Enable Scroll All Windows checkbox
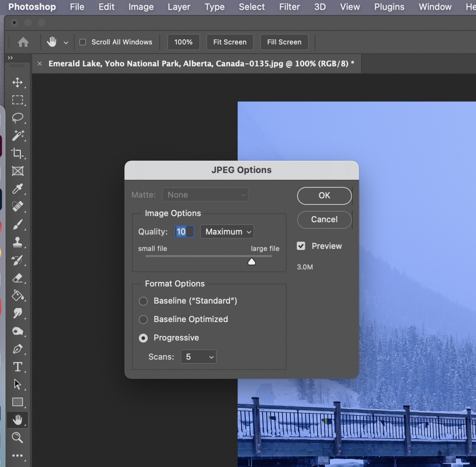The width and height of the screenshot is (476, 467). click(83, 42)
